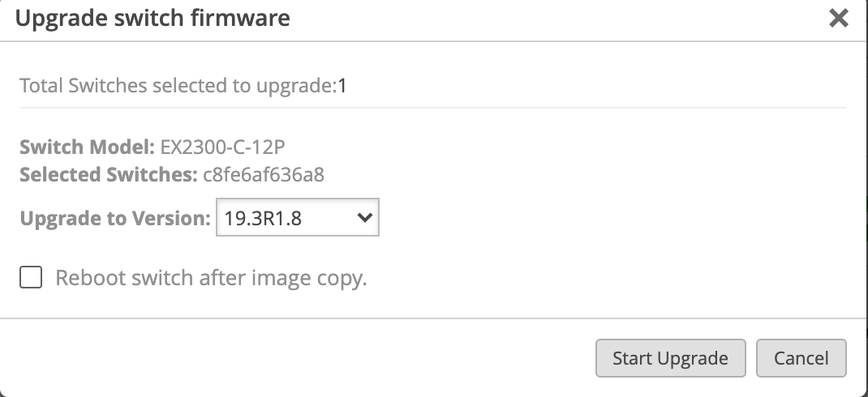The width and height of the screenshot is (868, 397).
Task: Open the Upgrade to Version dropdown
Action: [x=297, y=218]
